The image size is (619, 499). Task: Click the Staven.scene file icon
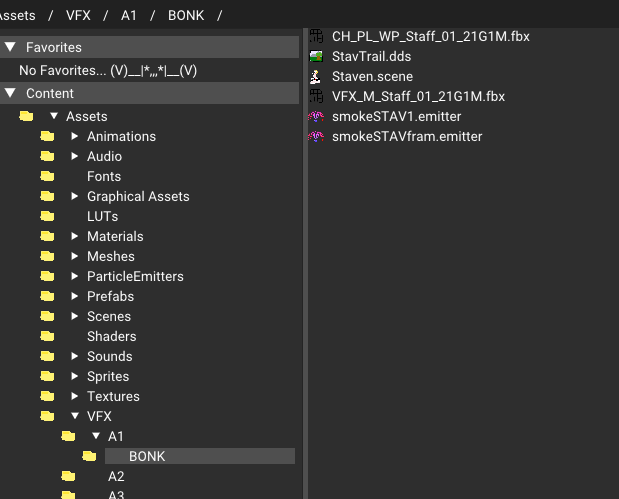tap(315, 77)
